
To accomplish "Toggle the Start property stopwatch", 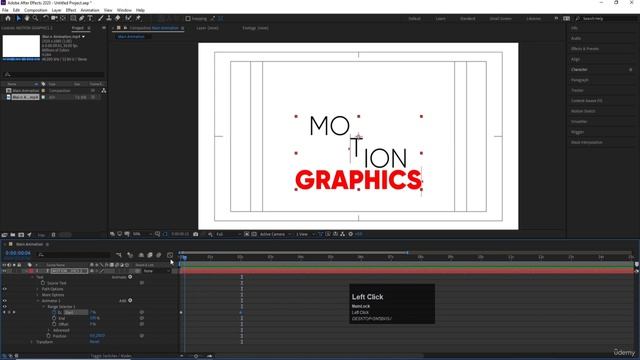I will [54, 312].
